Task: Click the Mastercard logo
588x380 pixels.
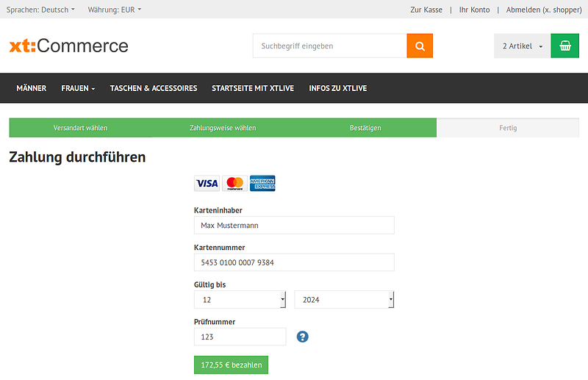Action: tap(234, 183)
